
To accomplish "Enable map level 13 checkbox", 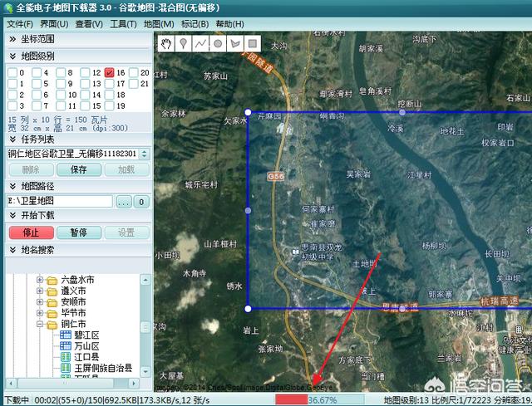I will (x=85, y=83).
